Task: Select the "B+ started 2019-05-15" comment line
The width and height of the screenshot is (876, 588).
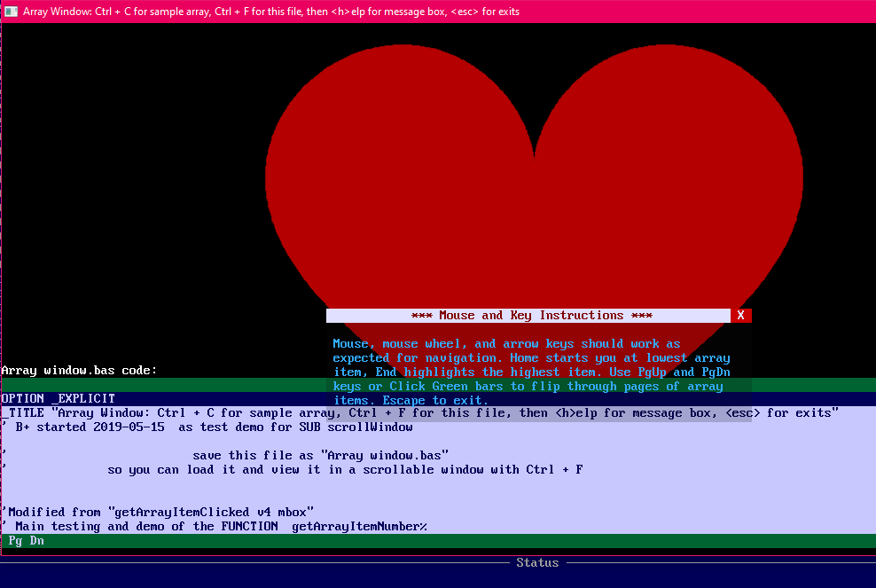Action: pyautogui.click(x=438, y=427)
